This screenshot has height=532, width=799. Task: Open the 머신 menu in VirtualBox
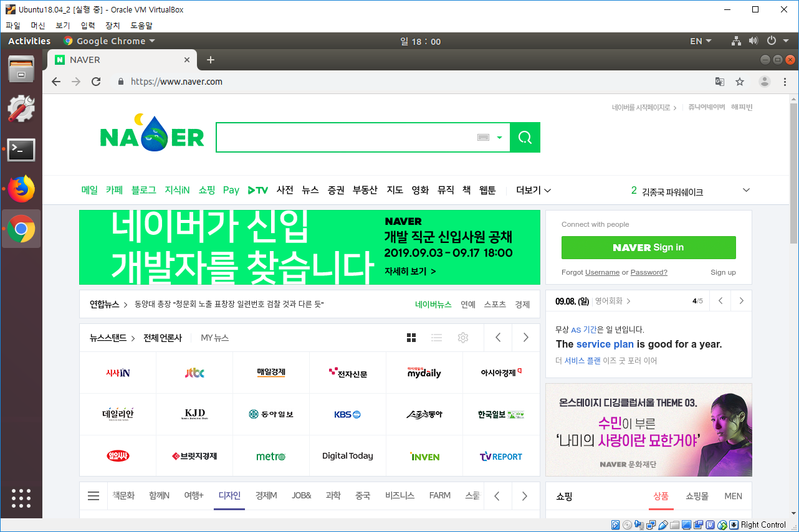coord(38,26)
